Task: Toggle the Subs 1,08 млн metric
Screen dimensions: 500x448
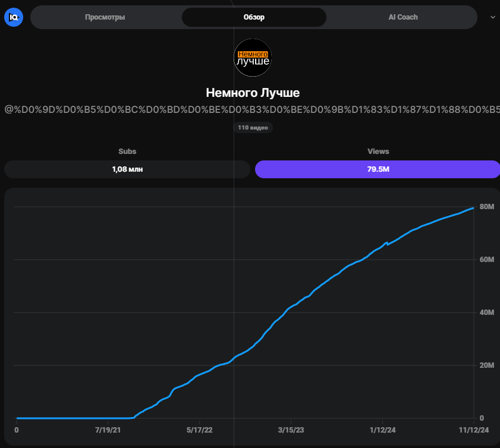Action: coord(127,169)
